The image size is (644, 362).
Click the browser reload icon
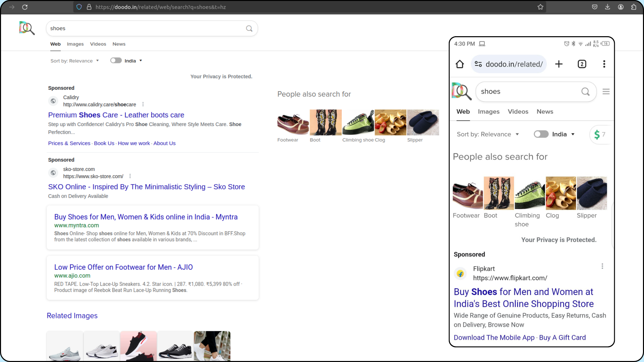(x=25, y=7)
